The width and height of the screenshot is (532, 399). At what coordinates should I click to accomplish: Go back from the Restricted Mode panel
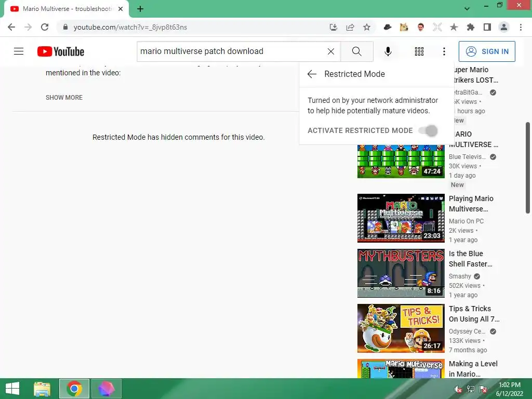(312, 74)
